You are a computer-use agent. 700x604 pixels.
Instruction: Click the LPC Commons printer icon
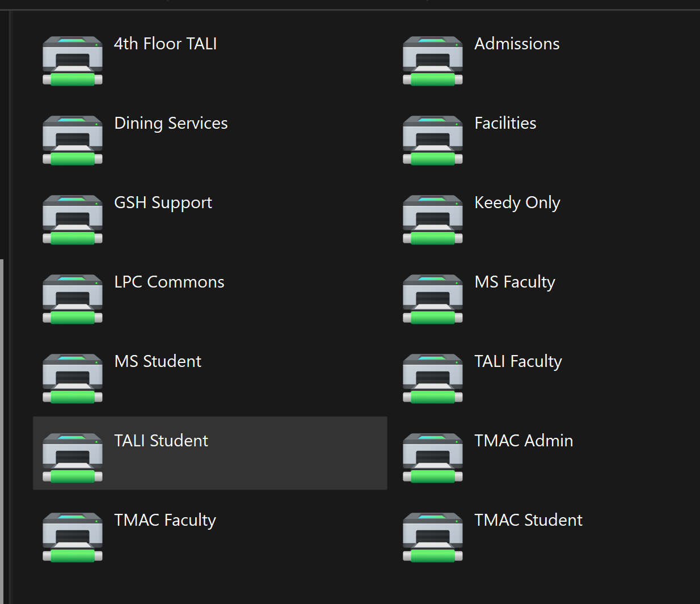point(73,299)
